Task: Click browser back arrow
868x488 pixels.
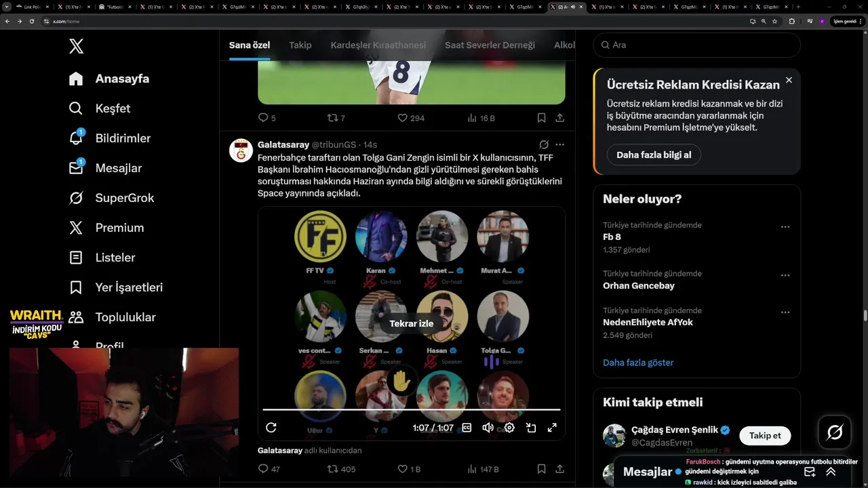Action: [7, 21]
